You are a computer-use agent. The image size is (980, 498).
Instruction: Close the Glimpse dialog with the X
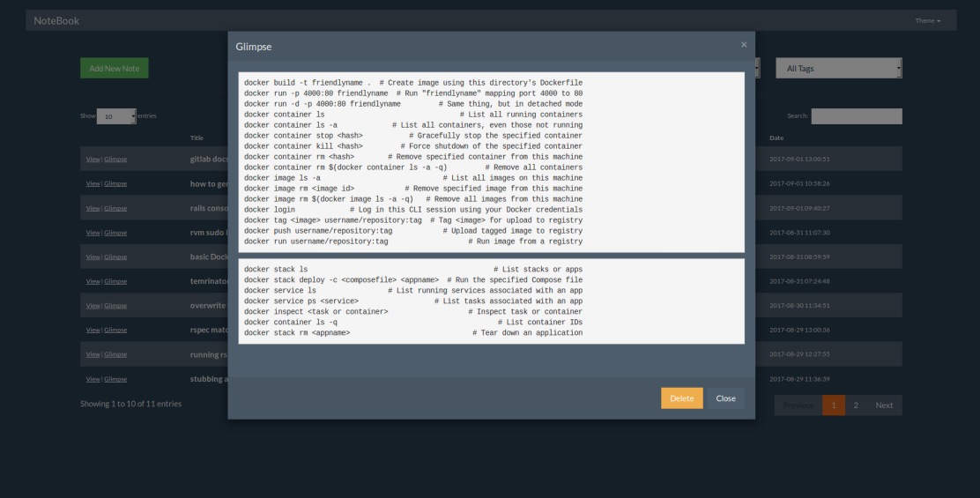744,44
